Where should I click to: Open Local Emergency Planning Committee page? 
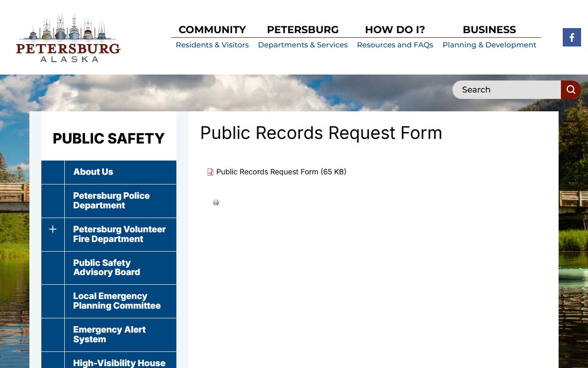pyautogui.click(x=120, y=301)
